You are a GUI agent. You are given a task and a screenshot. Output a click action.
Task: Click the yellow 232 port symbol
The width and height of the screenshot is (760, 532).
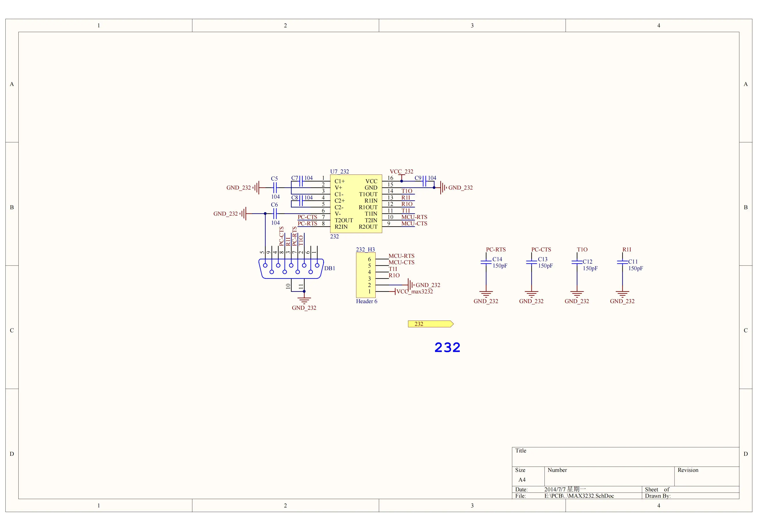(431, 324)
